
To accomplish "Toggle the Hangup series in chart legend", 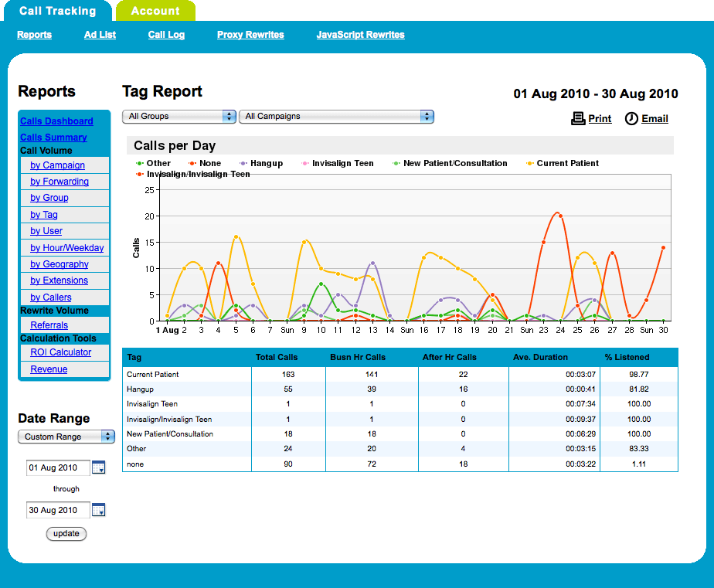I will point(266,163).
